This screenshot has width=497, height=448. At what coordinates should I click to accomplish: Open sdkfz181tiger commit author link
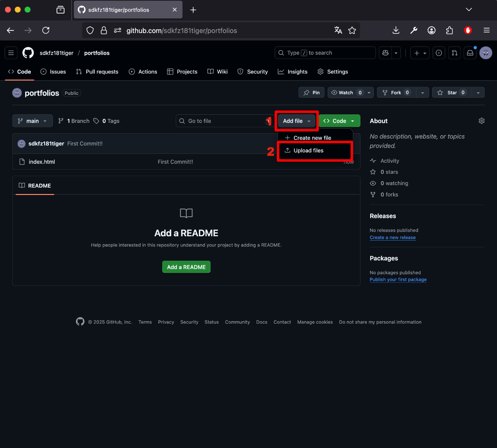pos(46,144)
